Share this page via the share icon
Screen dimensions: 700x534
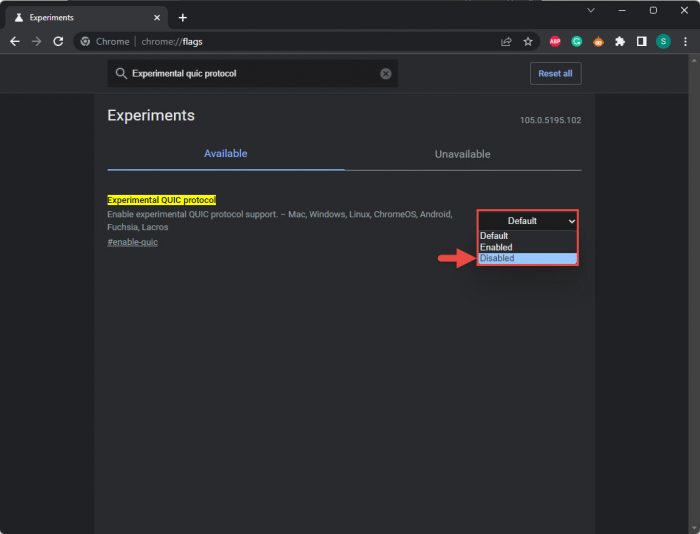[506, 42]
